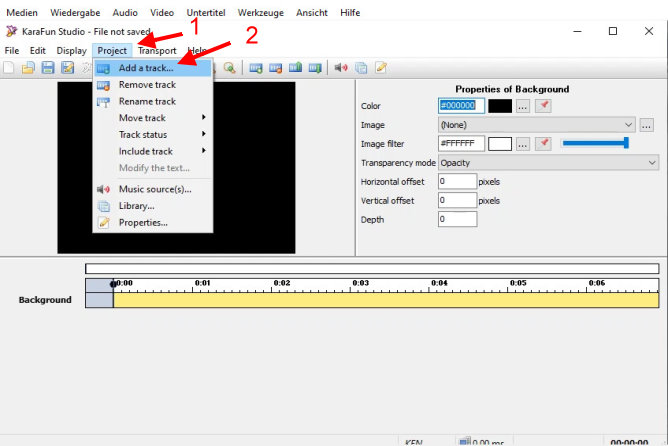Expand the Track status submenu
This screenshot has height=446, width=668.
tap(160, 135)
